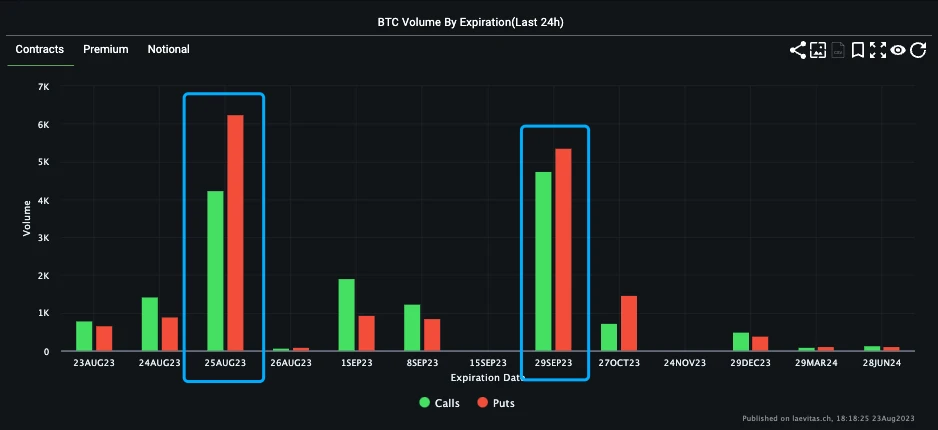The width and height of the screenshot is (938, 430).
Task: Click the 5K y-axis value
Action: pyautogui.click(x=43, y=162)
